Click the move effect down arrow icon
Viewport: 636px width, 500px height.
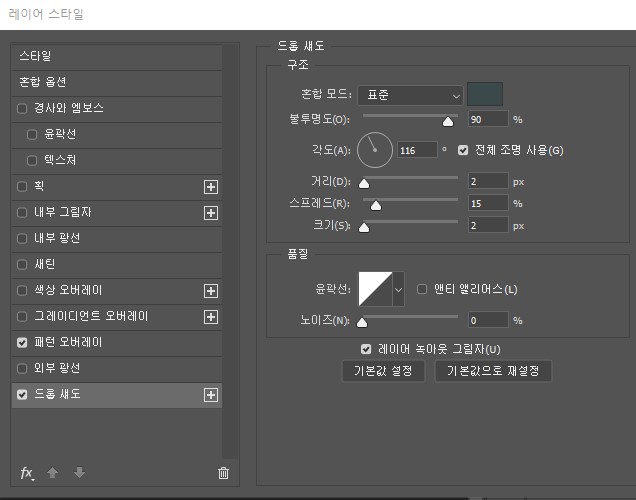[x=80, y=473]
